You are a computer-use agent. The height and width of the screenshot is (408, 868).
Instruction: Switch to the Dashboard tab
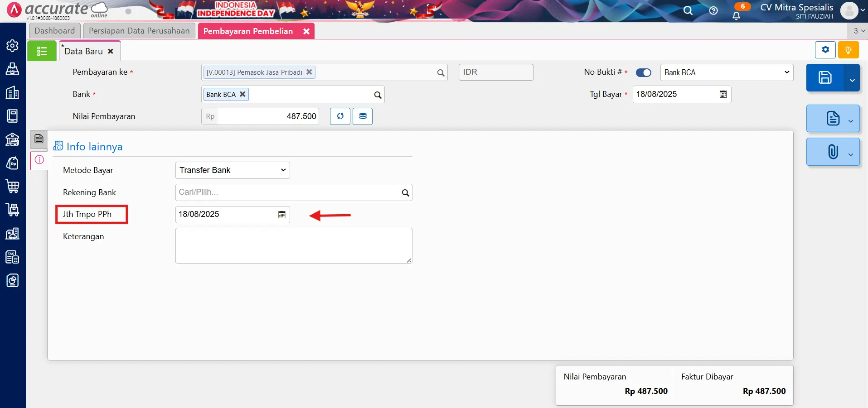click(55, 31)
